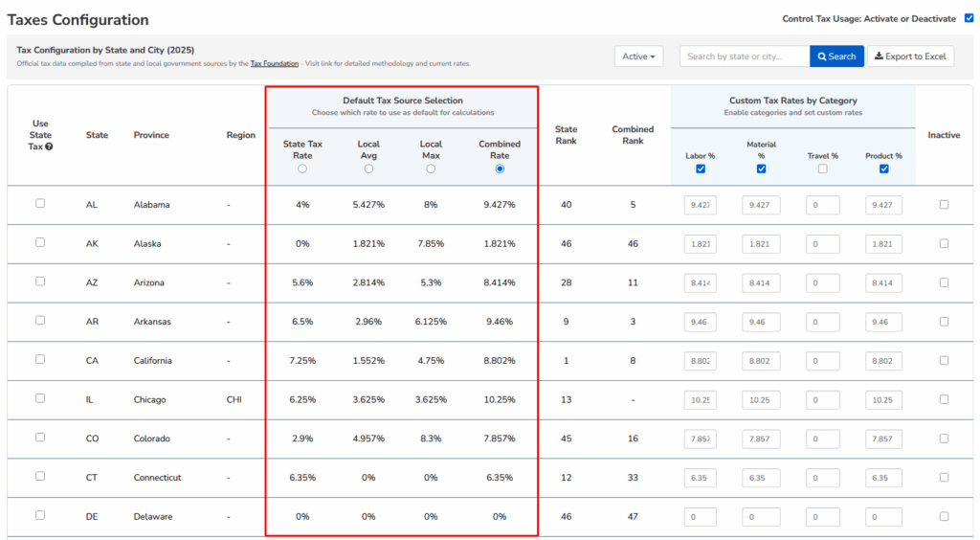Click the State Rank column header
980x540 pixels.
(x=567, y=135)
